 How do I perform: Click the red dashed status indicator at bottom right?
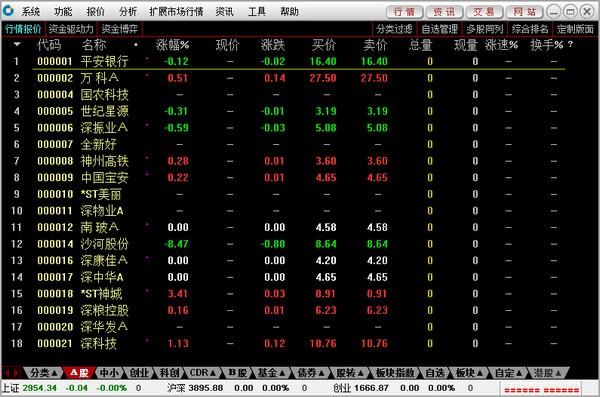point(541,390)
